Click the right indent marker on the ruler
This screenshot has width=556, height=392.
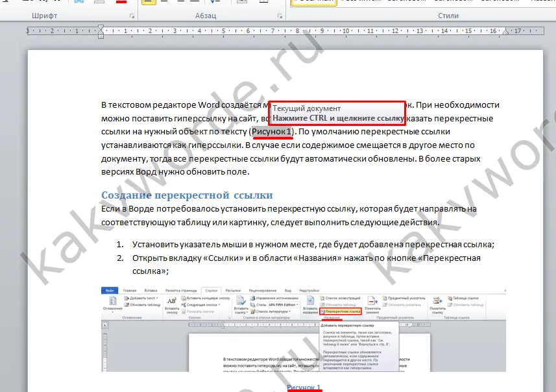coord(505,32)
